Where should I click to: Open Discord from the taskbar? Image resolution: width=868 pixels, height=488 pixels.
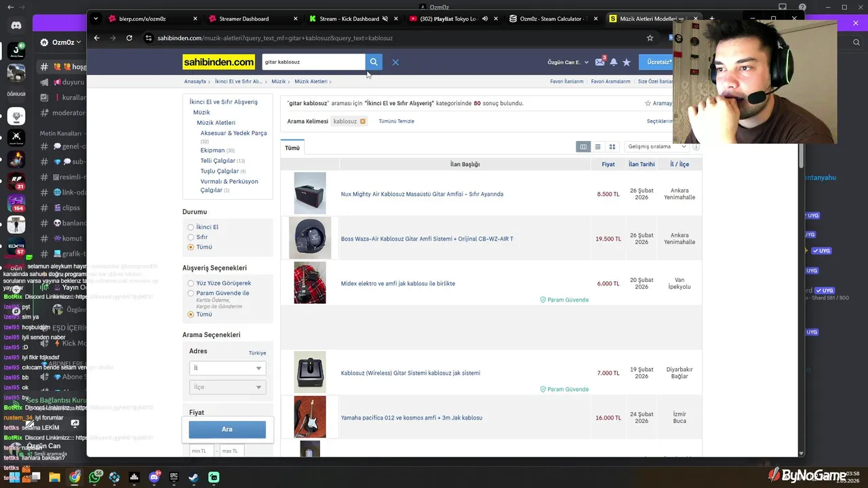point(154,477)
